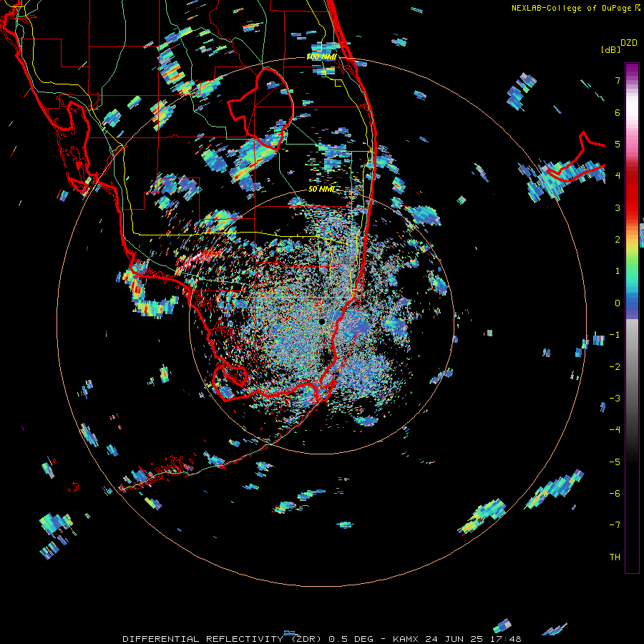Viewport: 644px width, 644px height.
Task: Click the -4 value on the scale
Action: coord(615,430)
